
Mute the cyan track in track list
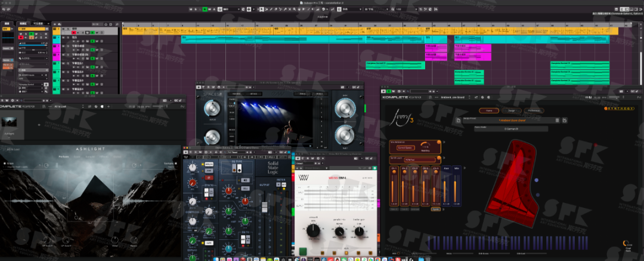click(63, 38)
